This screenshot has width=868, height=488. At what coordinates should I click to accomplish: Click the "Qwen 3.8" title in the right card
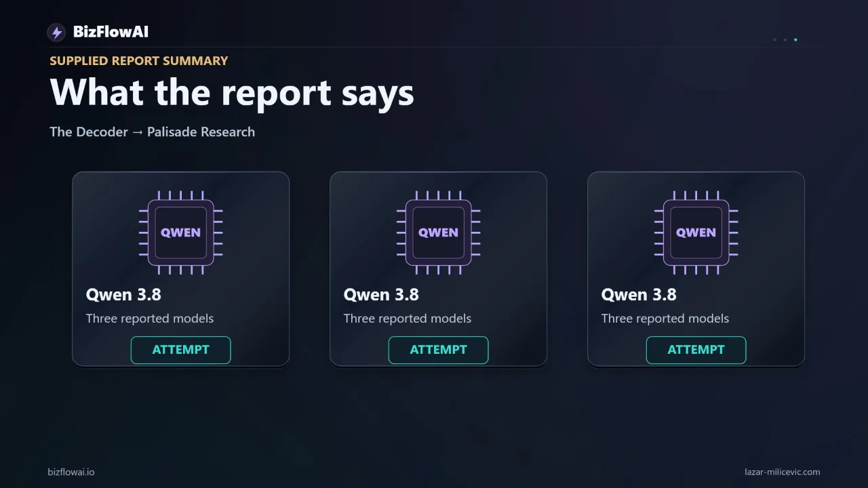(639, 295)
